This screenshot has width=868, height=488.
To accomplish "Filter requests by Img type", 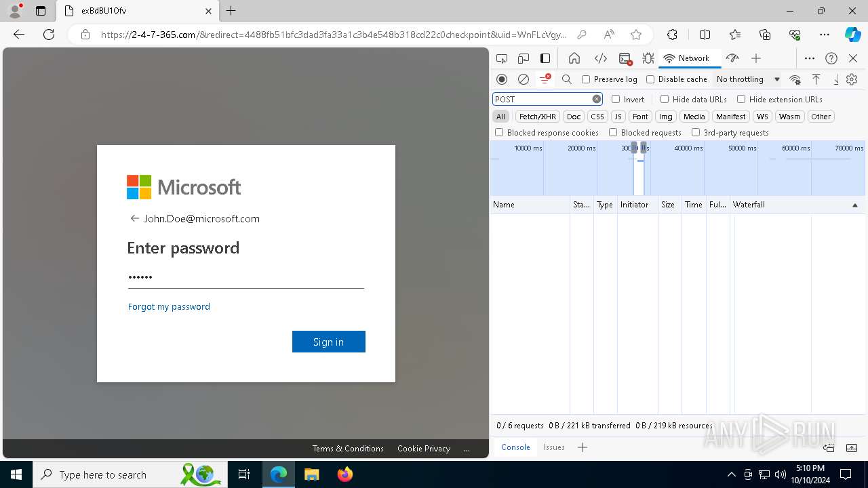I will pos(666,117).
